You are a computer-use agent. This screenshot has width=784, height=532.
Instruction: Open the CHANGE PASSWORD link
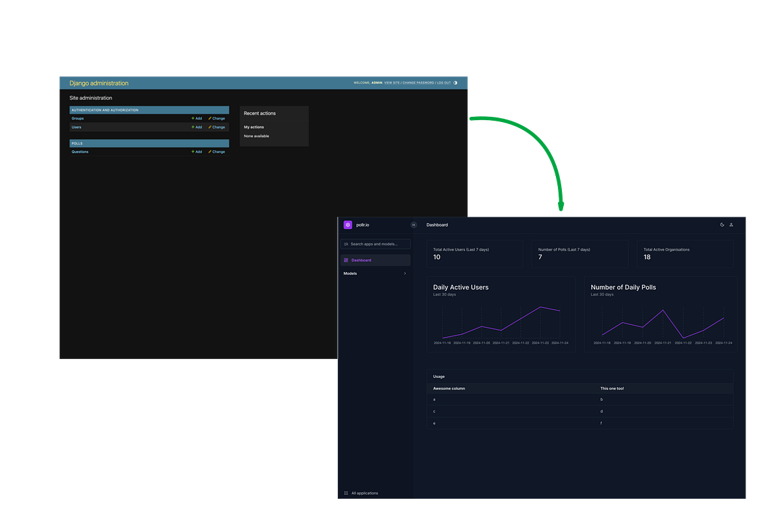point(419,82)
